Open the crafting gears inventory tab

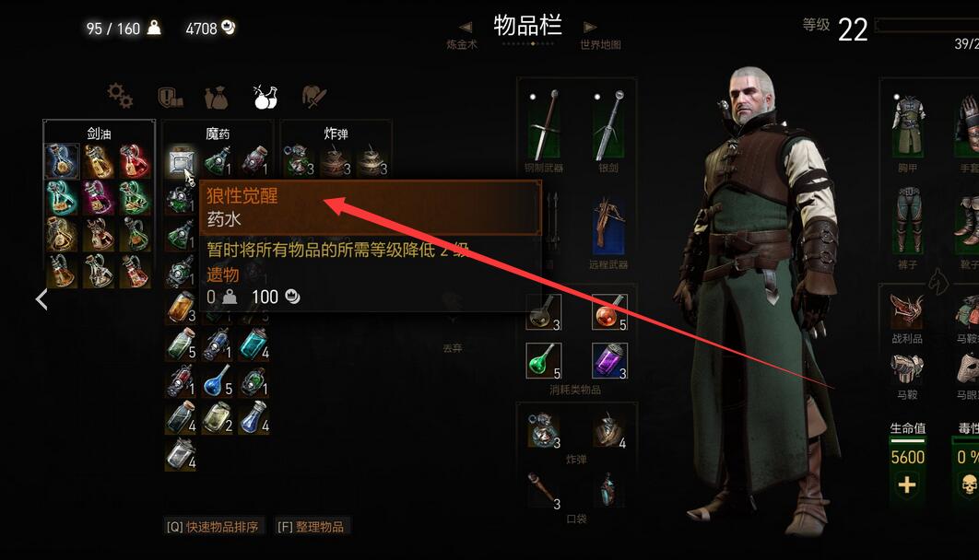(120, 97)
